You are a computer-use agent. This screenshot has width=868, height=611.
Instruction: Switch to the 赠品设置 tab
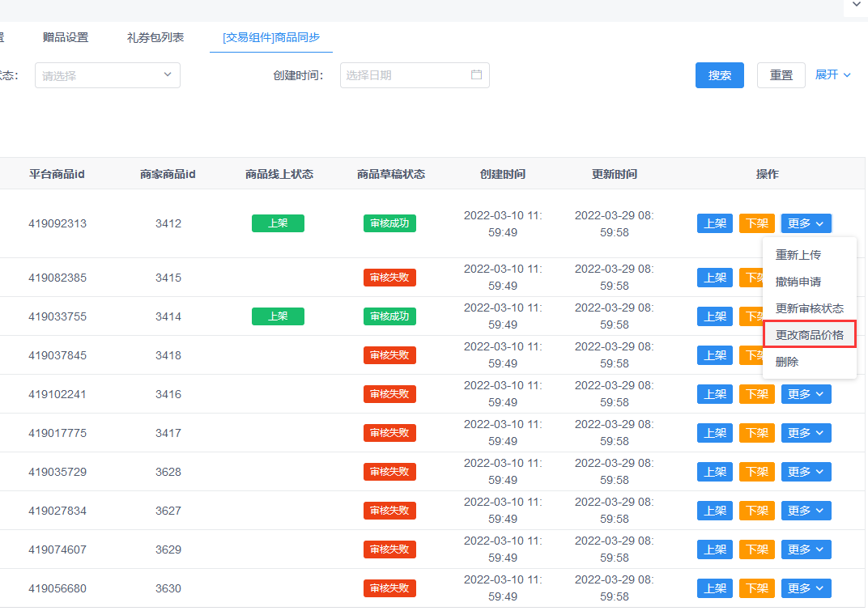click(x=66, y=37)
